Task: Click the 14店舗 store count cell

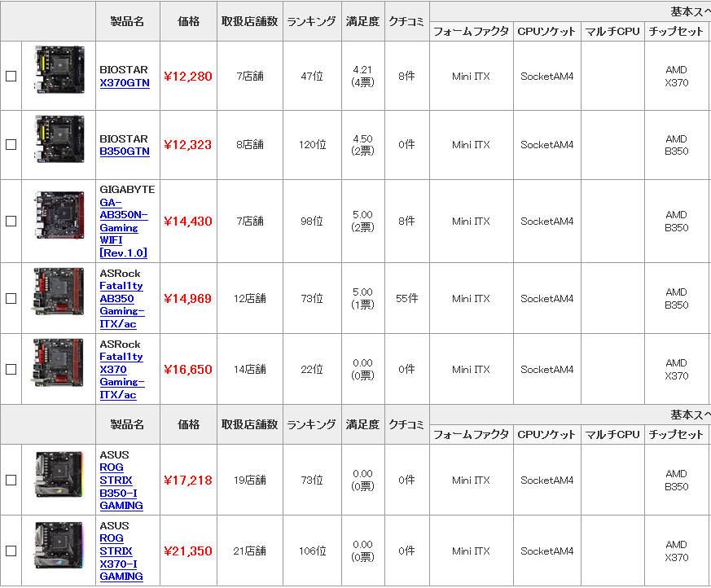Action: coord(250,370)
